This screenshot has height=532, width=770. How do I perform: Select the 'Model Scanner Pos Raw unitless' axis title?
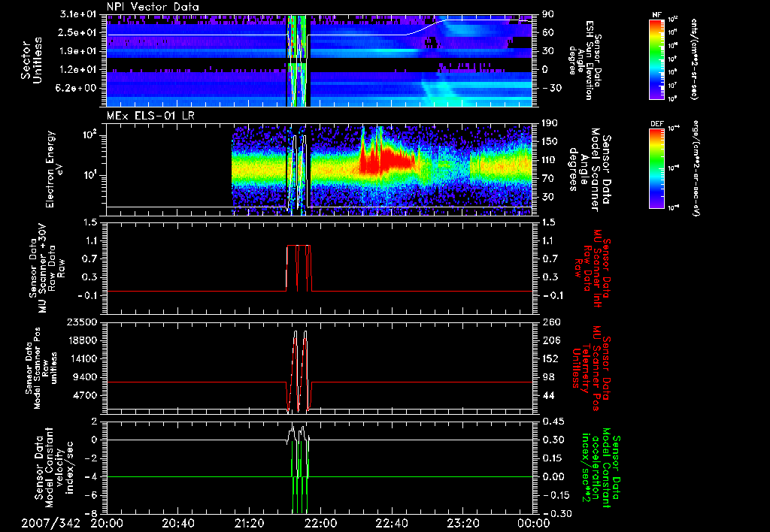[x=41, y=367]
